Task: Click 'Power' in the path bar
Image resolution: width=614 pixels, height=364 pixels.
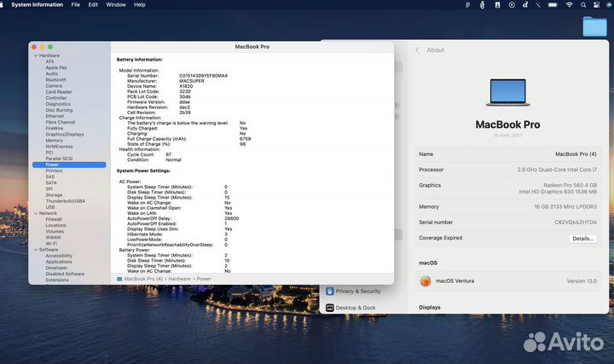Action: tap(204, 279)
